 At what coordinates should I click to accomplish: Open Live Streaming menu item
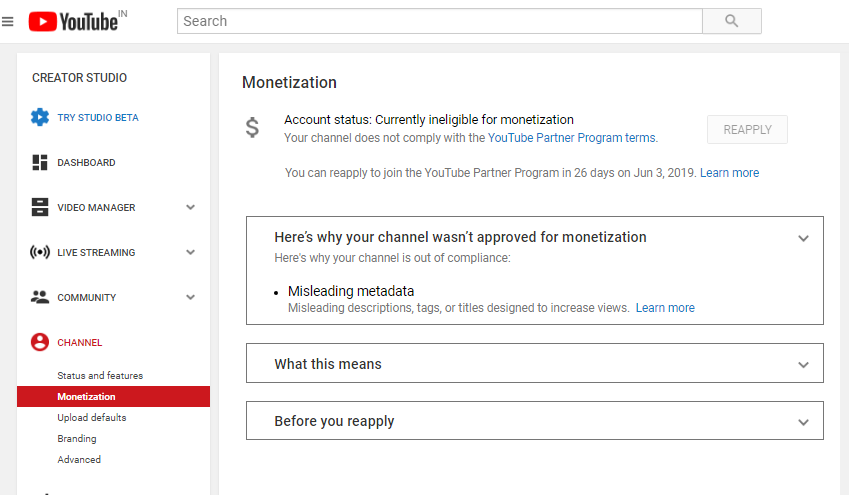[x=96, y=252]
